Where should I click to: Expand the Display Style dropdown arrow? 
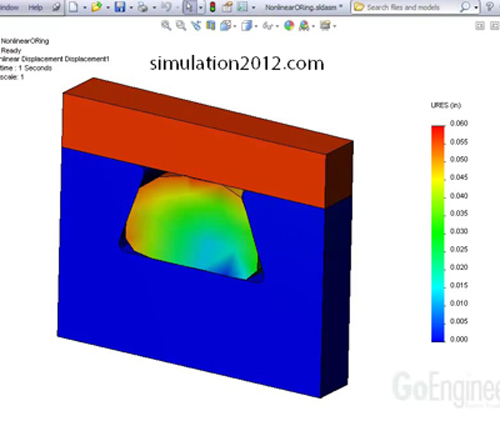(x=256, y=26)
